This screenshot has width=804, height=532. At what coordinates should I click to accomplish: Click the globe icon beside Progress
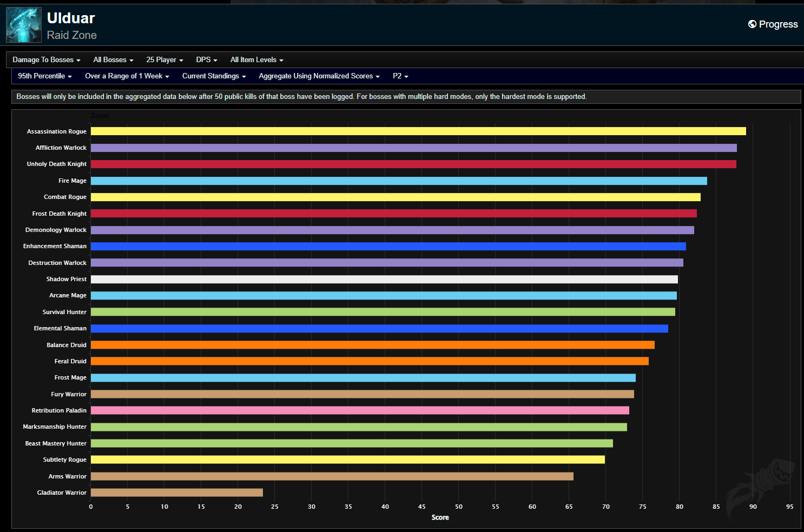(x=752, y=24)
